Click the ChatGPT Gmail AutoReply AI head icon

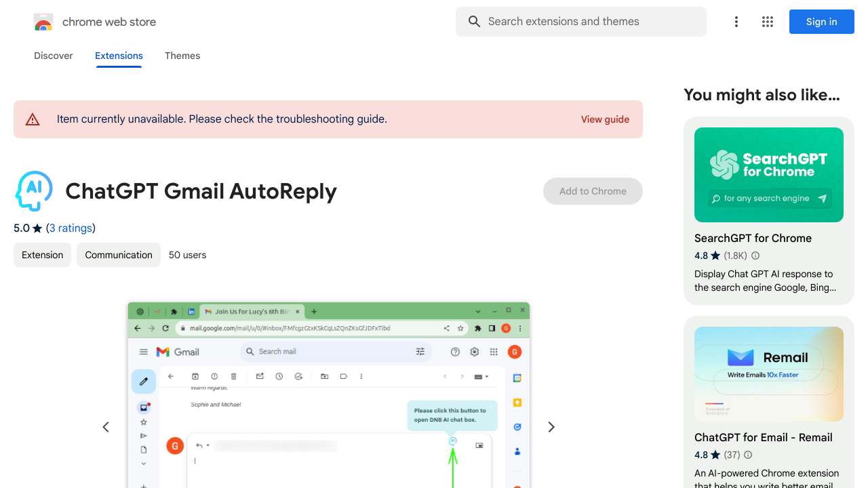34,191
